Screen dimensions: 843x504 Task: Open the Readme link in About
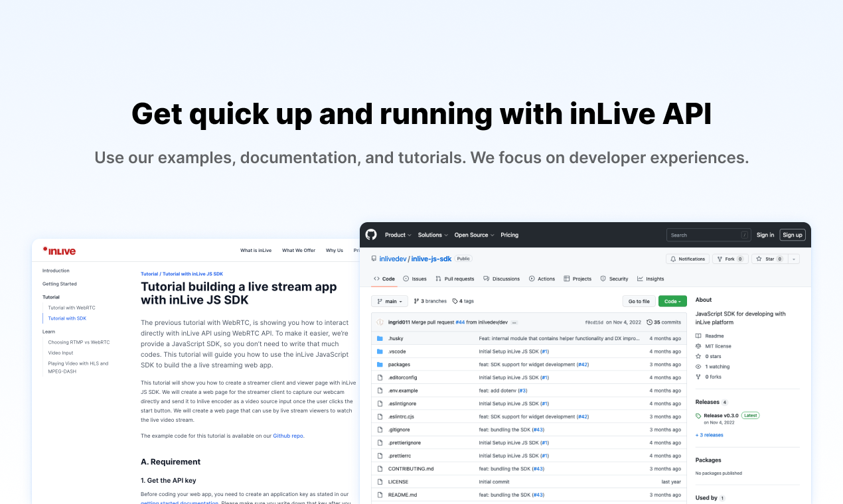click(x=710, y=336)
